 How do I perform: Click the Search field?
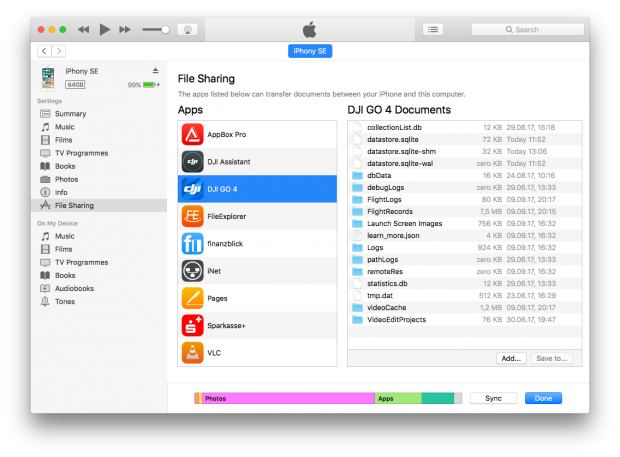pos(527,29)
